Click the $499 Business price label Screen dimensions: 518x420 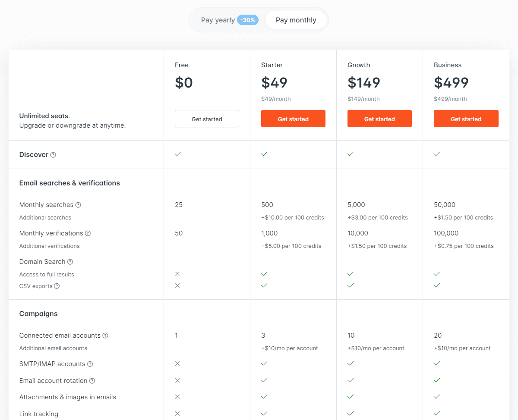point(451,82)
